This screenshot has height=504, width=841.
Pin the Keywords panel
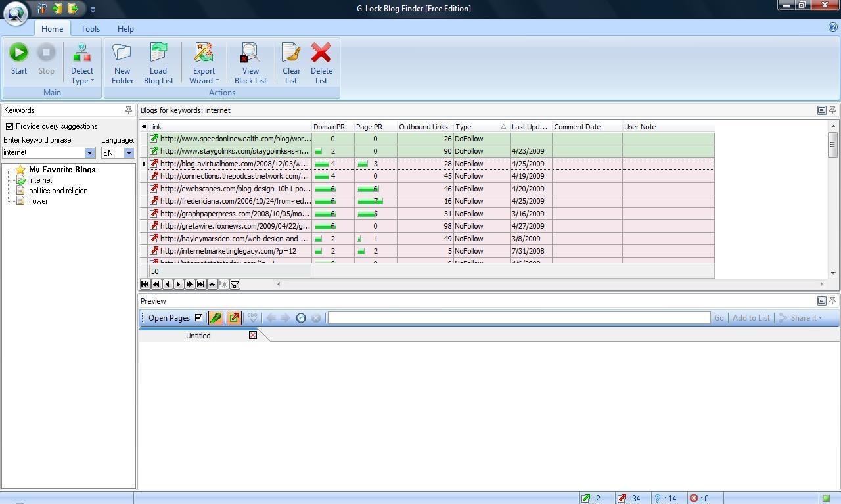(x=129, y=110)
